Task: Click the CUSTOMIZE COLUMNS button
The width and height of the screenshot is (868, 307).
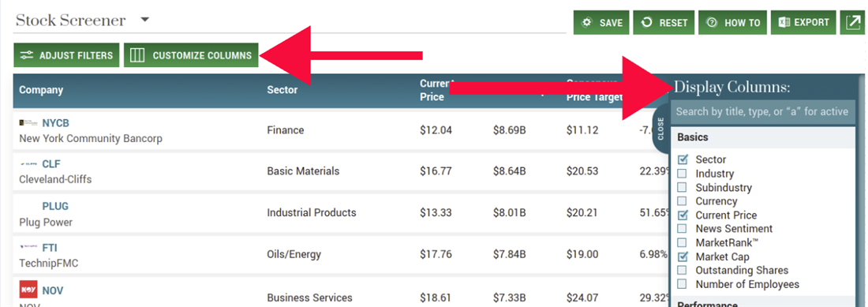Action: pos(191,55)
